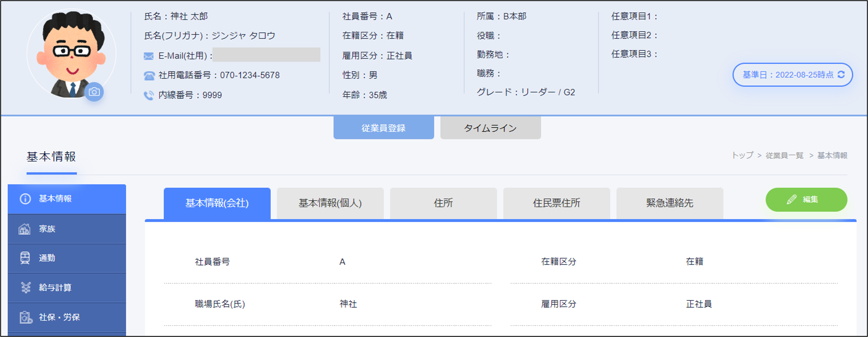Click the 給与計算 yen icon in sidebar

tap(26, 287)
